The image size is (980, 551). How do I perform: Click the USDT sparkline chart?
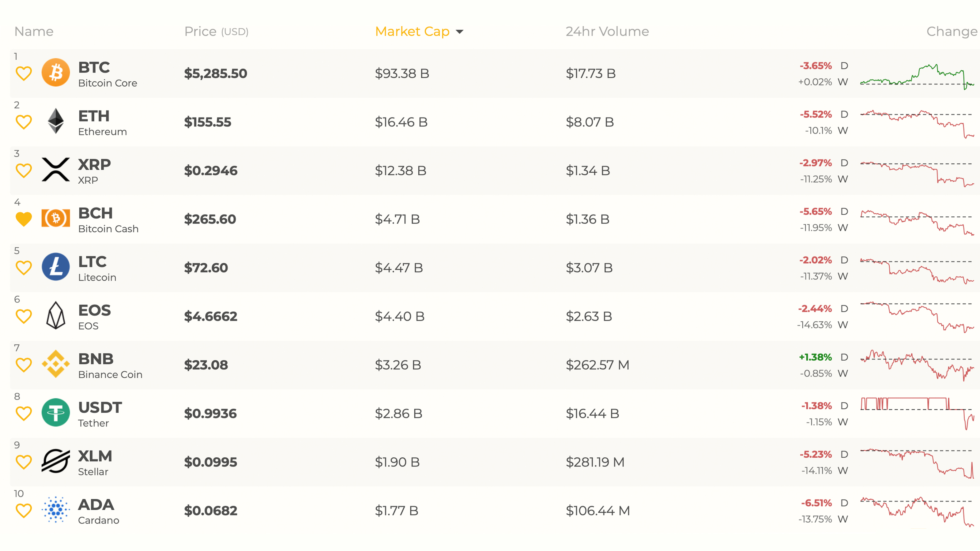917,413
